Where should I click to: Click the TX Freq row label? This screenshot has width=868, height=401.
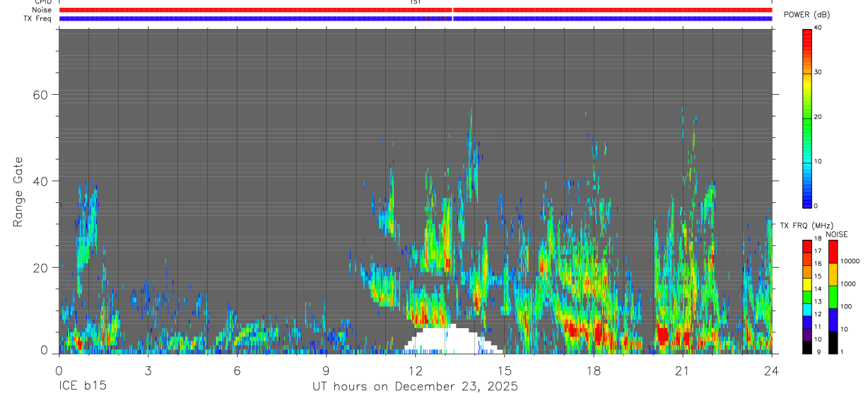coord(37,18)
